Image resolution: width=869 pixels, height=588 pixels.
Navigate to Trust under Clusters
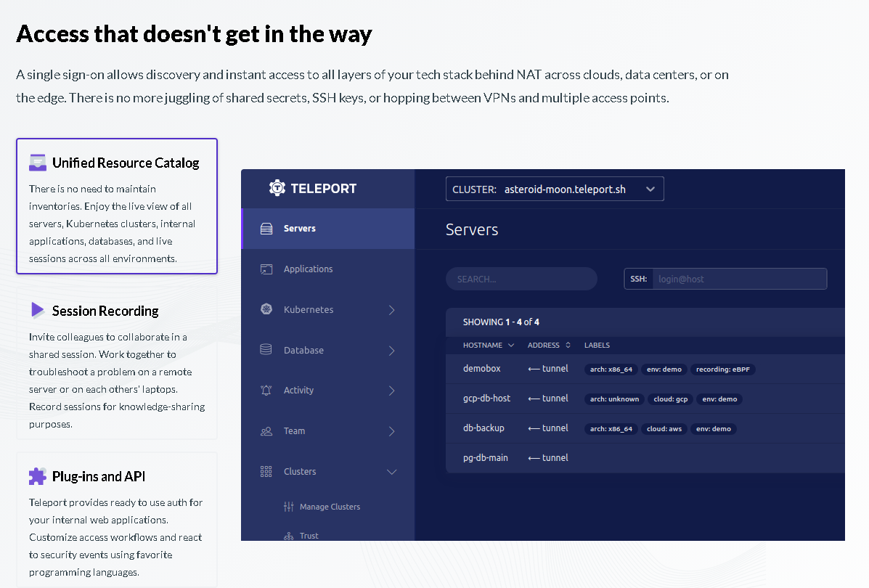tap(311, 535)
